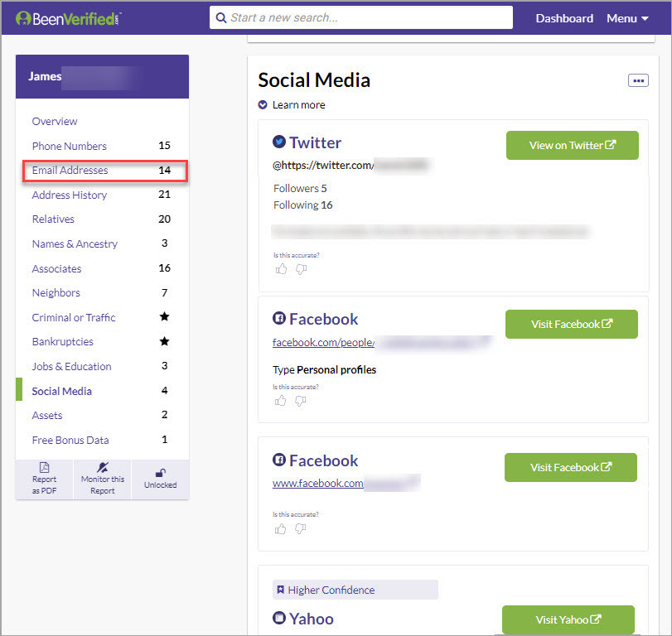Click the Type Personal profiles text
The height and width of the screenshot is (636, 672).
(325, 369)
